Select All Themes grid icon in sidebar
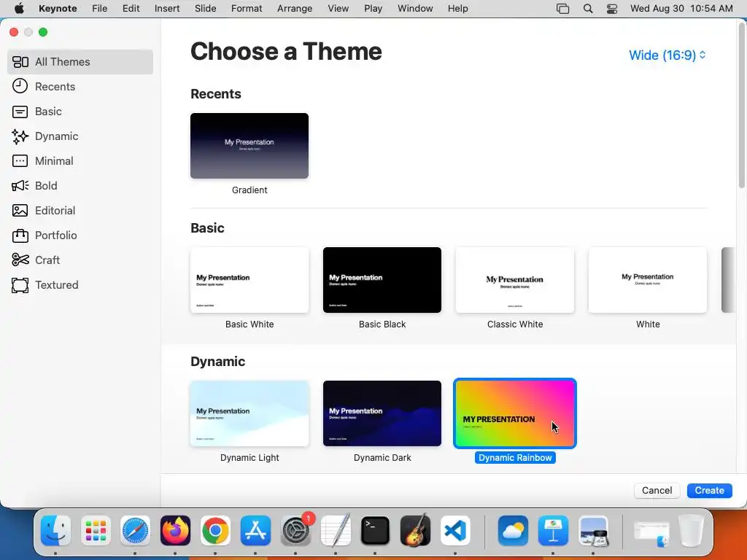This screenshot has width=747, height=560. (x=20, y=62)
